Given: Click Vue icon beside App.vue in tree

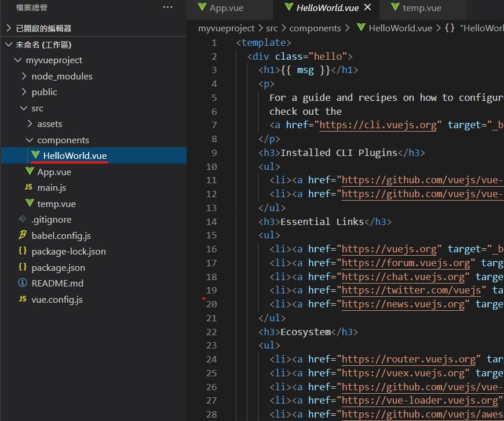Looking at the screenshot, I should pyautogui.click(x=30, y=171).
